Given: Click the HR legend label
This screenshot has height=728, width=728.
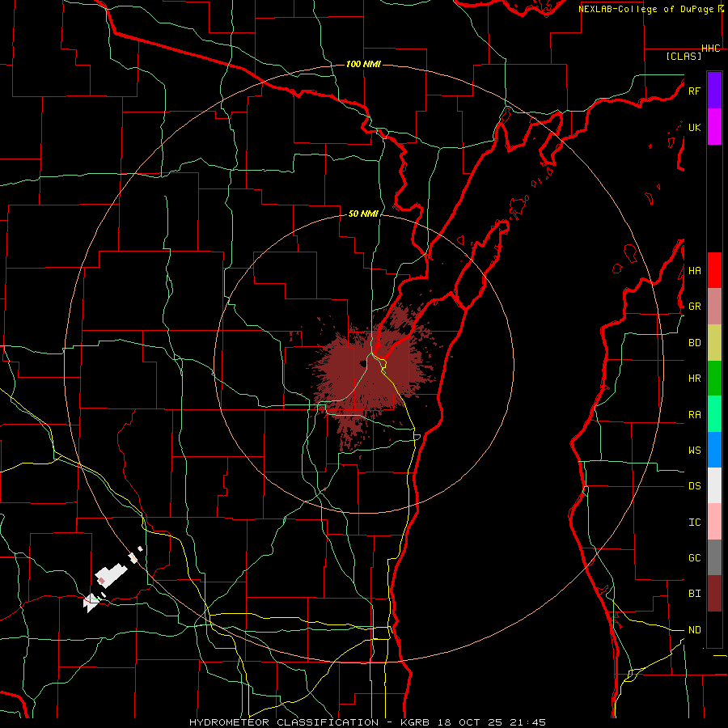Looking at the screenshot, I should 694,379.
